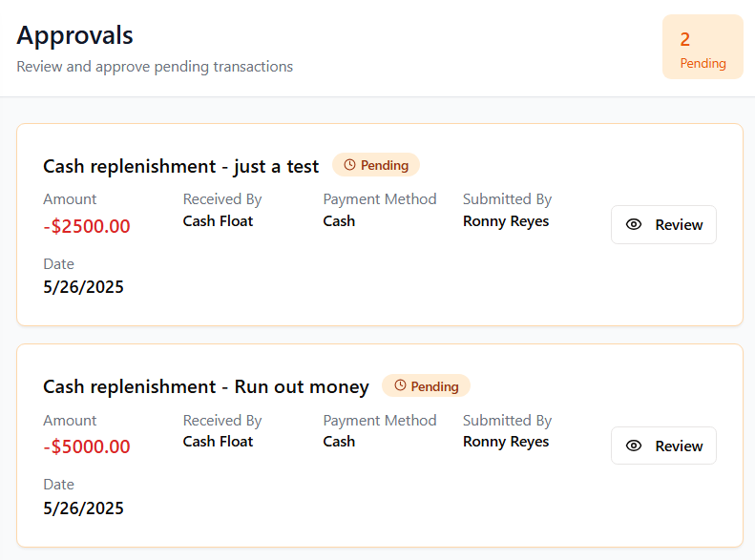Select the Pending badge beside 'just a test'

[376, 165]
